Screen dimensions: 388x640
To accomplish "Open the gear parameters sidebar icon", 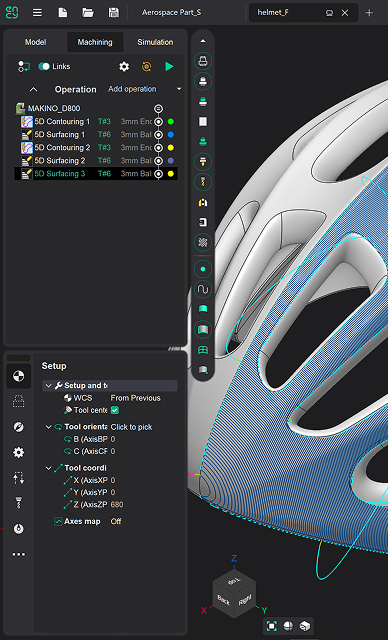I will pyautogui.click(x=18, y=452).
